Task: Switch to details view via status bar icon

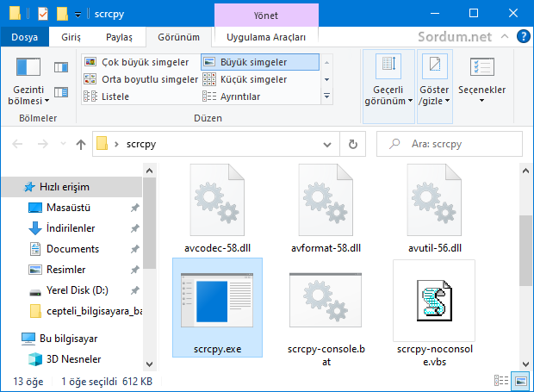Action: coord(501,381)
